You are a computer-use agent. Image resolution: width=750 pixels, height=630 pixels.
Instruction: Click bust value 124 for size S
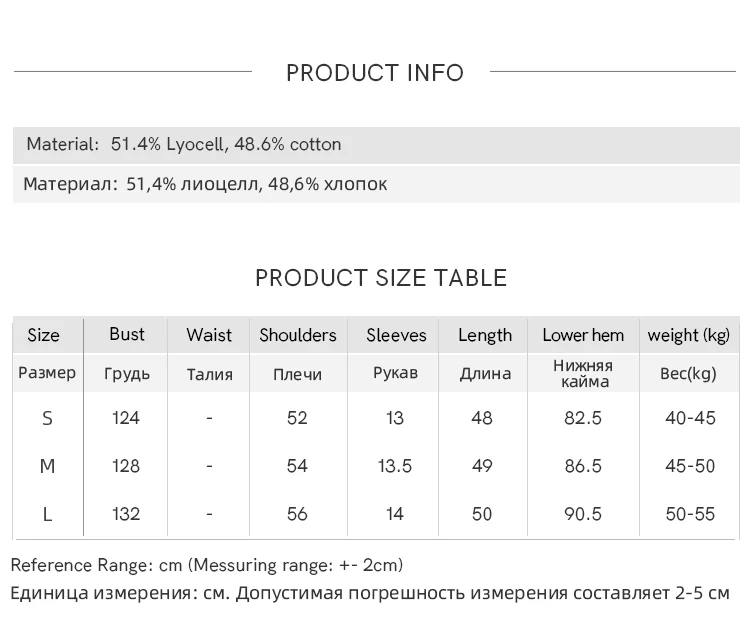click(x=126, y=418)
